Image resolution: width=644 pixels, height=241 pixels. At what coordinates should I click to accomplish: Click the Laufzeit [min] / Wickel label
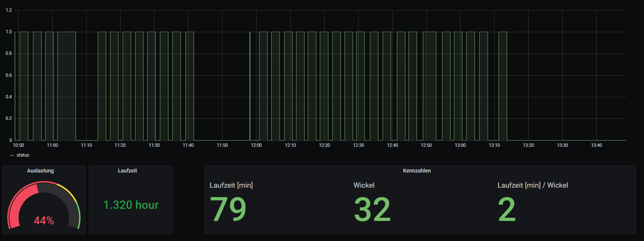pyautogui.click(x=533, y=185)
